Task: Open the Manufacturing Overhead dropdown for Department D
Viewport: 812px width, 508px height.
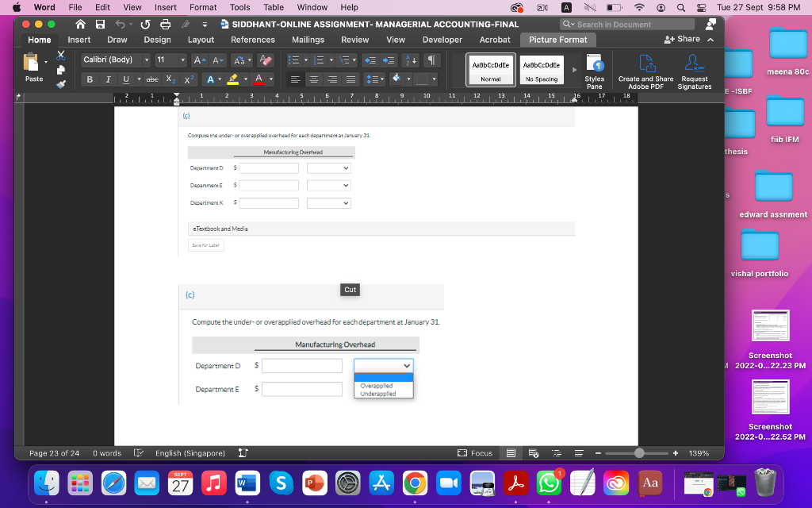Action: point(383,365)
